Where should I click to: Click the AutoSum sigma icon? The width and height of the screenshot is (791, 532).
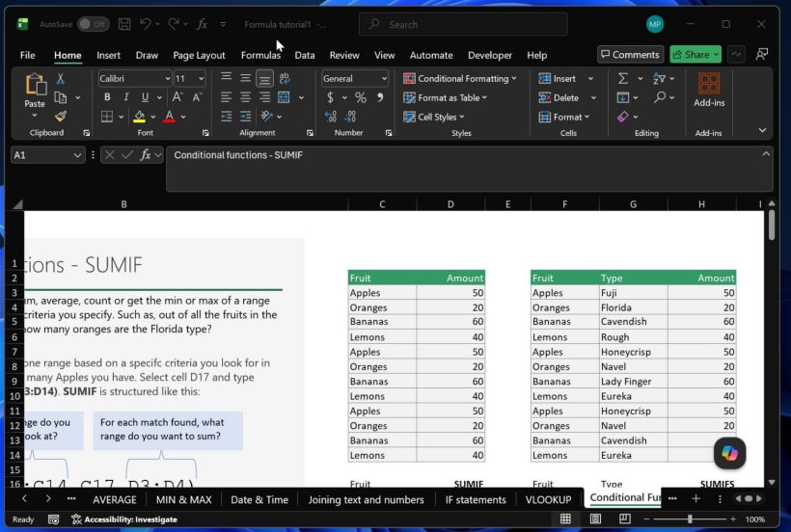623,78
